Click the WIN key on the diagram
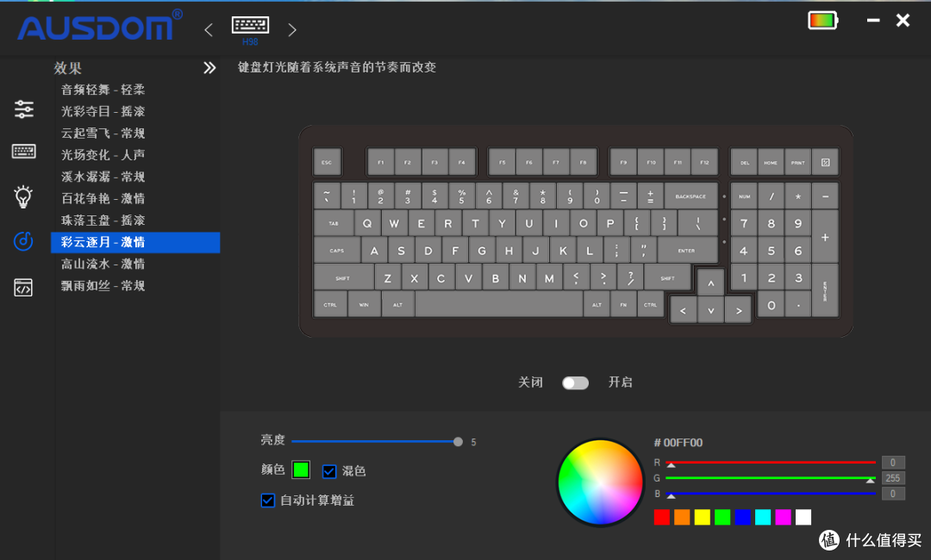 (x=364, y=304)
